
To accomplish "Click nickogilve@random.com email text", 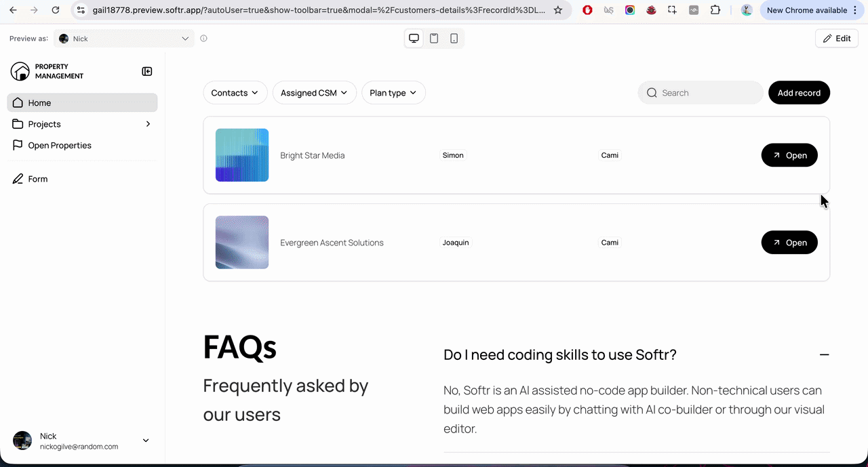I will pos(79,447).
